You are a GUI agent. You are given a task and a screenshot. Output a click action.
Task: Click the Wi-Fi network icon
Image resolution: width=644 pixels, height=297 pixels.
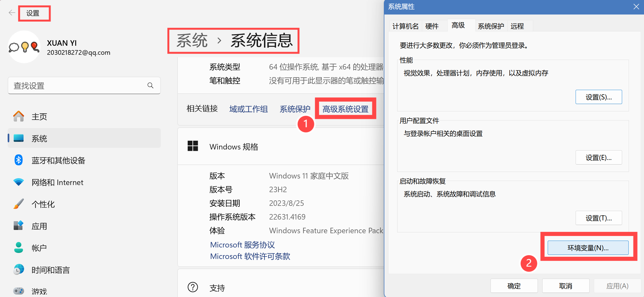tap(19, 182)
